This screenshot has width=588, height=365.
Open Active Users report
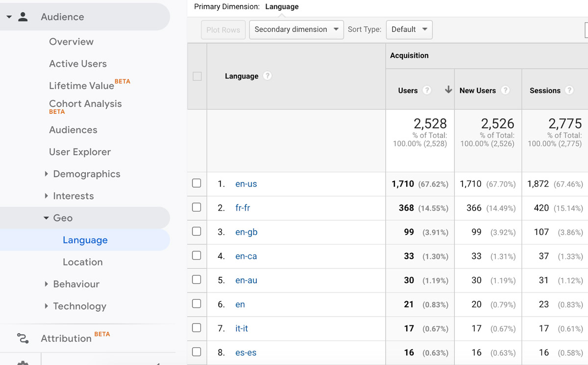[78, 64]
